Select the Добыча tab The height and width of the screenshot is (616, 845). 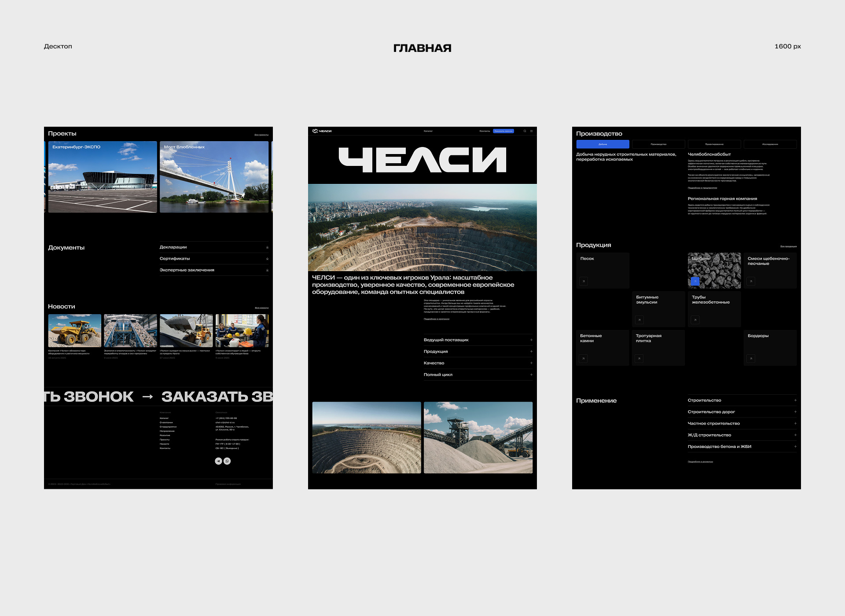coord(603,144)
